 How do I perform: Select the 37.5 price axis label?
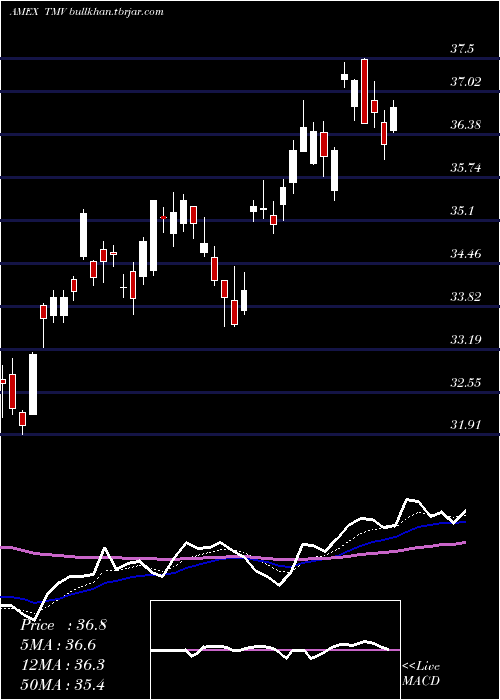click(x=462, y=49)
